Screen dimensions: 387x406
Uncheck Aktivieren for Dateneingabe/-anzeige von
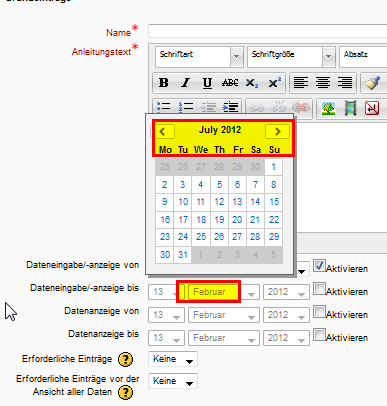[319, 266]
